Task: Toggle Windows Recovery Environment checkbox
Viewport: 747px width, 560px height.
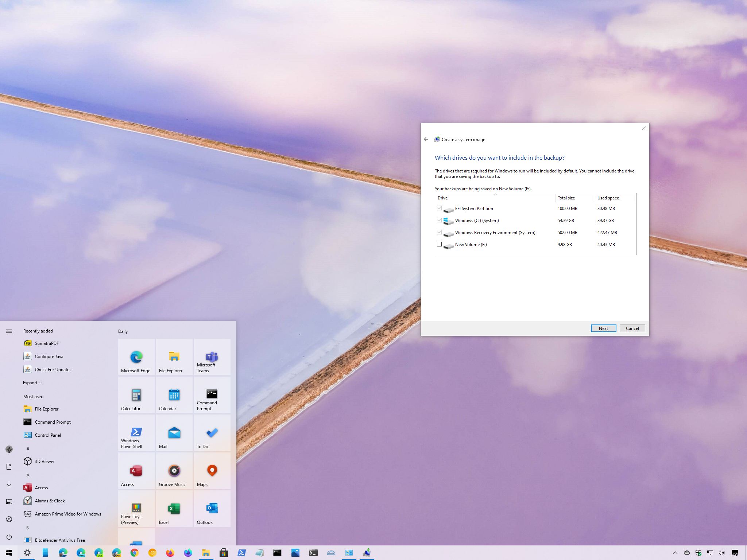Action: 440,232
